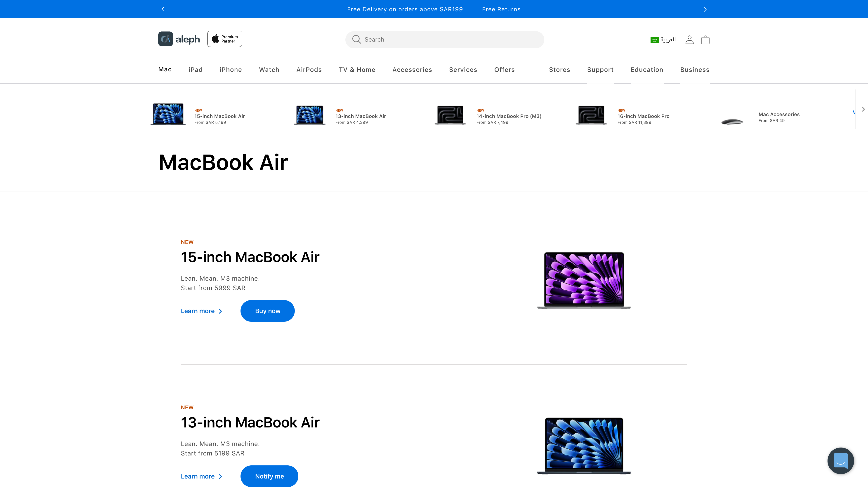Show next promo banner message
The image size is (868, 488).
(x=705, y=9)
